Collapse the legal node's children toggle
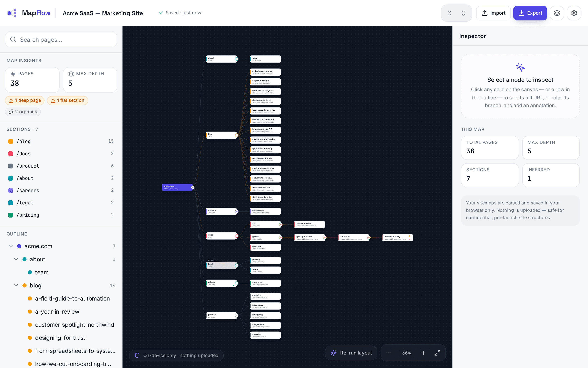Image resolution: width=588 pixels, height=368 pixels. click(x=237, y=265)
